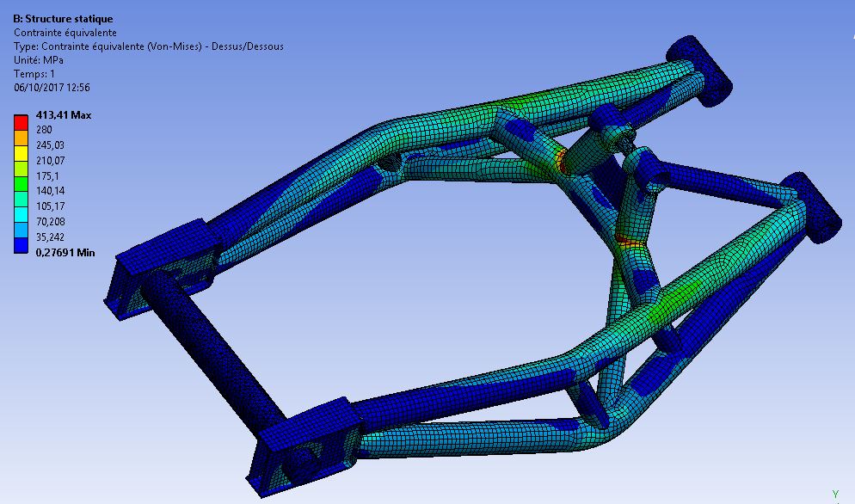Click the yellow legend color band

(21, 153)
